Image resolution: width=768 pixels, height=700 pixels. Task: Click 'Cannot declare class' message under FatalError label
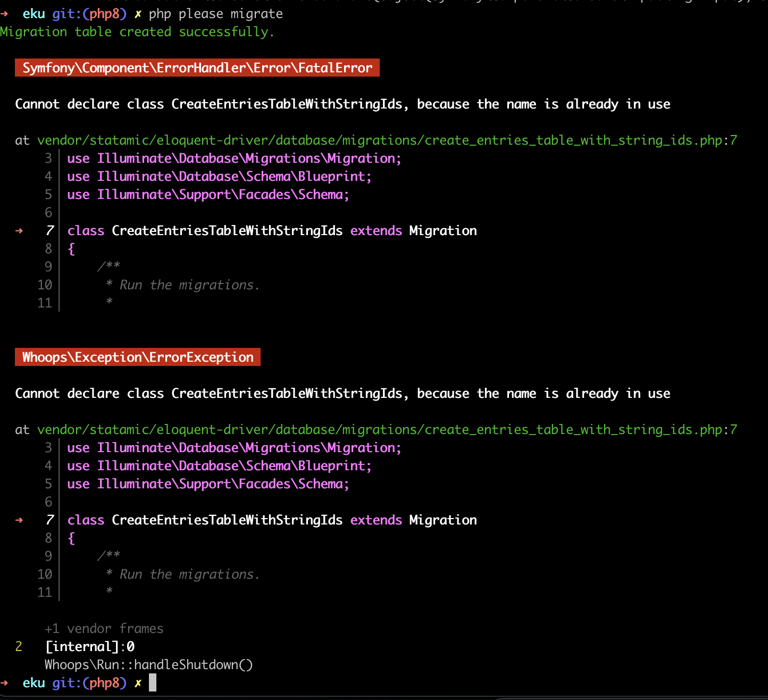click(343, 104)
